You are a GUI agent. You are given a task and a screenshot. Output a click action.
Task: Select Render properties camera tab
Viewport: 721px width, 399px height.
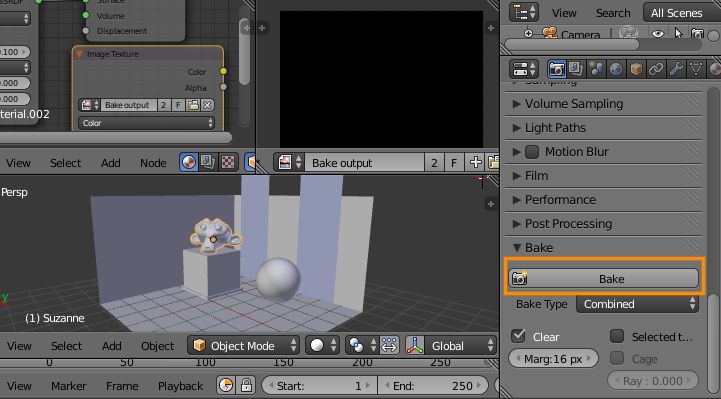[556, 69]
